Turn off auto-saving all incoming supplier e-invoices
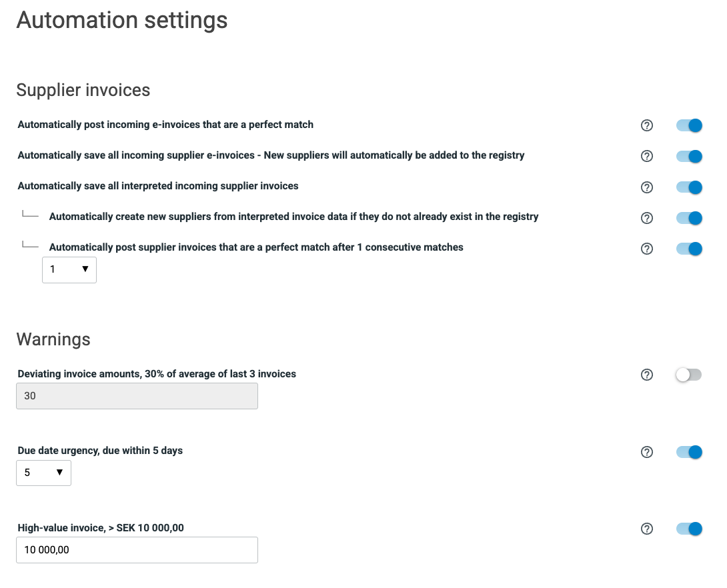The height and width of the screenshot is (588, 727). click(689, 156)
